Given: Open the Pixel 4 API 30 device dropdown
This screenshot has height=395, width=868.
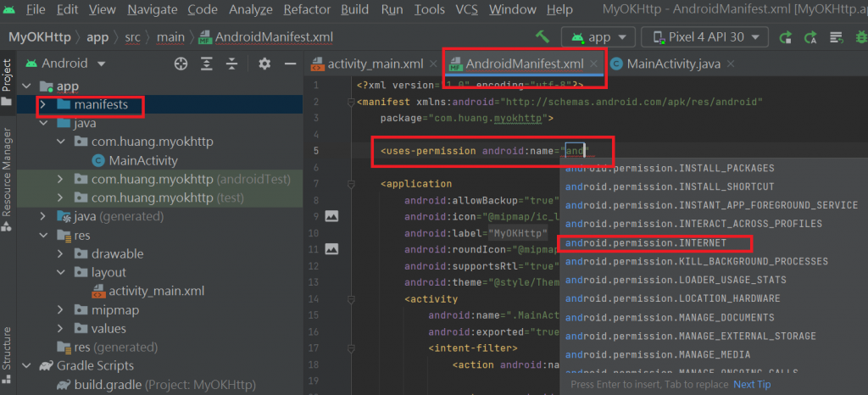Looking at the screenshot, I should (x=704, y=37).
